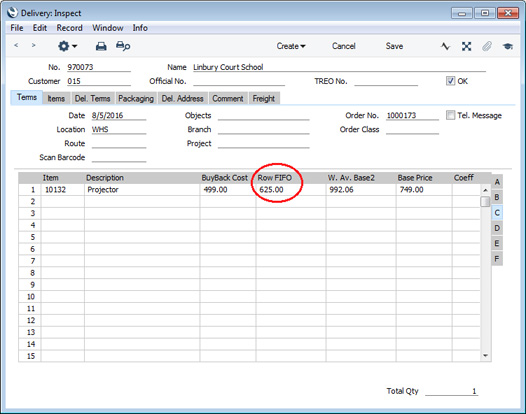The width and height of the screenshot is (526, 414).
Task: Click the grid scroll down arrow
Action: 485,355
